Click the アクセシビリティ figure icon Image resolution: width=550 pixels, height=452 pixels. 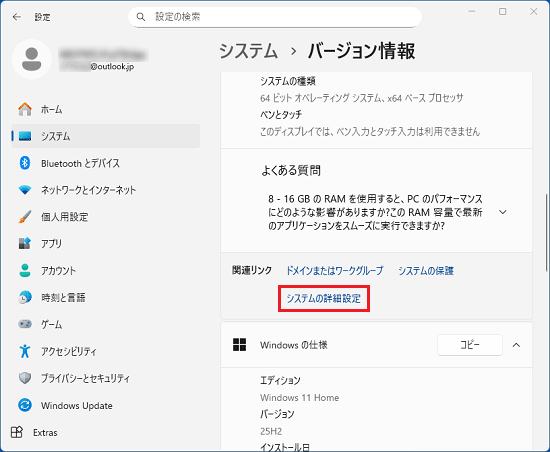25,351
